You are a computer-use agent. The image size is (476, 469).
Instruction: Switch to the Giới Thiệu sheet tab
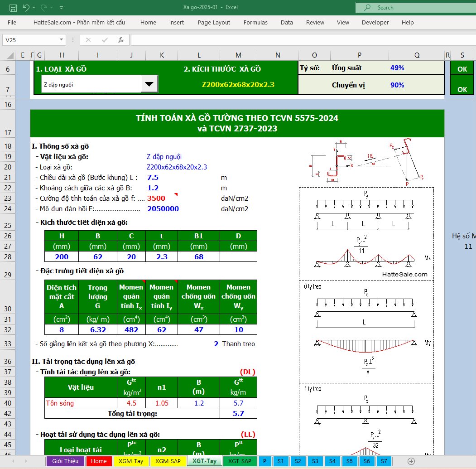coord(65,461)
